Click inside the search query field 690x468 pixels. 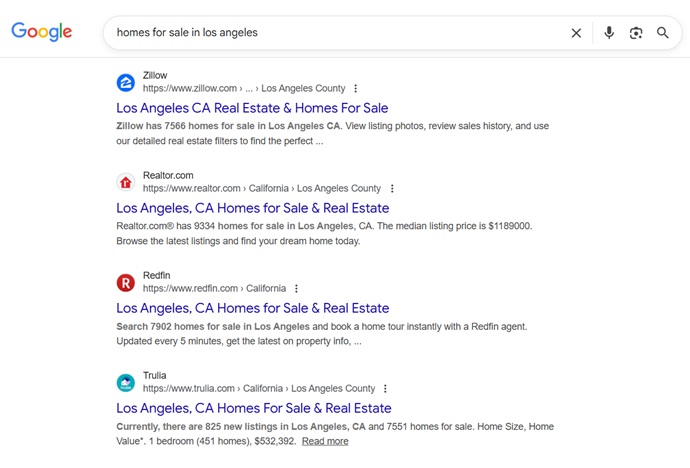(x=330, y=33)
